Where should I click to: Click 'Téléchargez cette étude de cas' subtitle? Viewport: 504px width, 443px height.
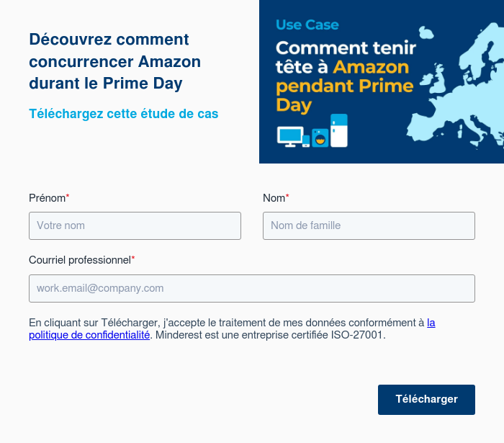123,114
